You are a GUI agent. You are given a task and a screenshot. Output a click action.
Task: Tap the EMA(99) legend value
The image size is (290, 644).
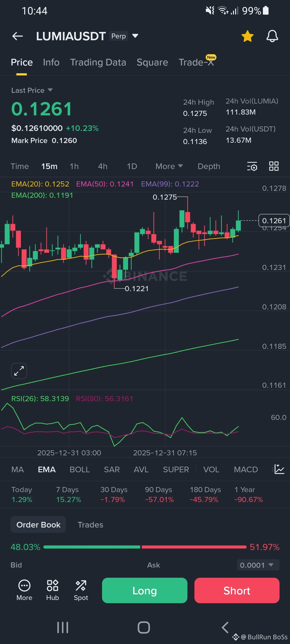tap(170, 184)
